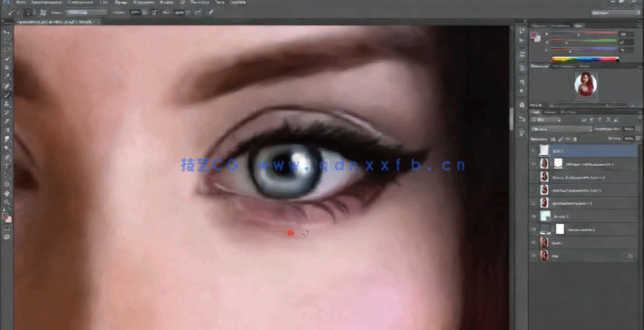Select the Lasso tool
Screen dimensions: 644x330
[7, 50]
